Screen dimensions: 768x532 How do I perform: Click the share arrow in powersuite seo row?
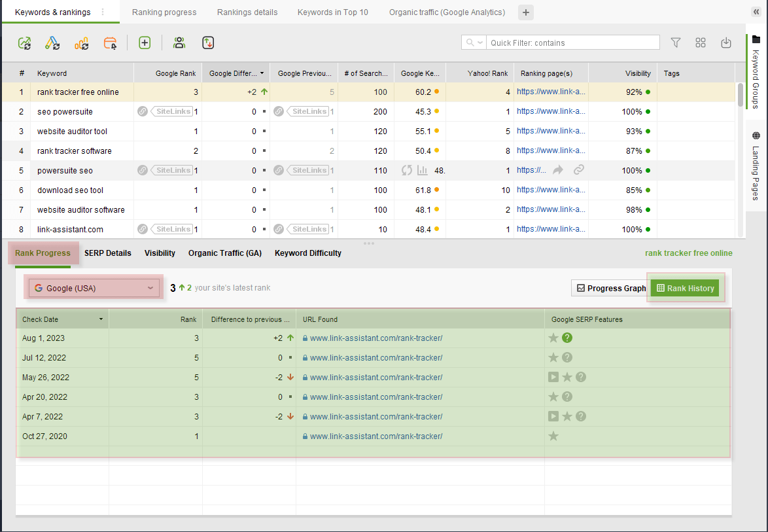558,170
